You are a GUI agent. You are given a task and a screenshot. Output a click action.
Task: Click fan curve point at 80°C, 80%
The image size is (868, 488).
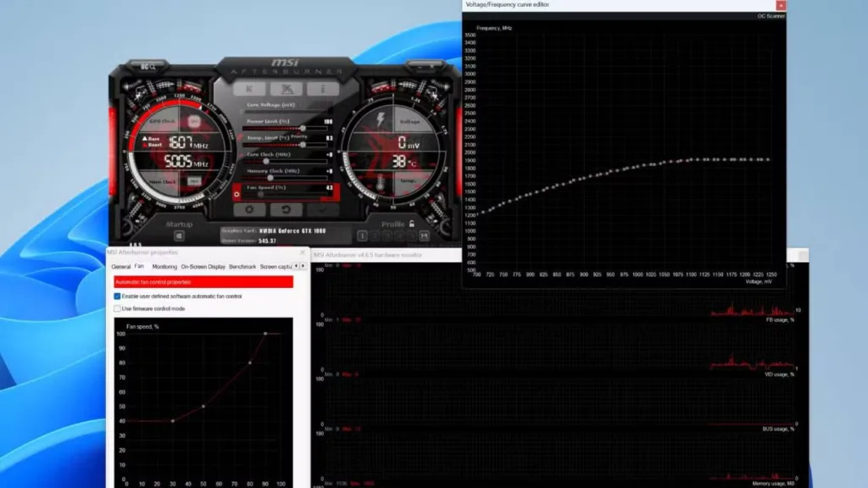tap(250, 363)
